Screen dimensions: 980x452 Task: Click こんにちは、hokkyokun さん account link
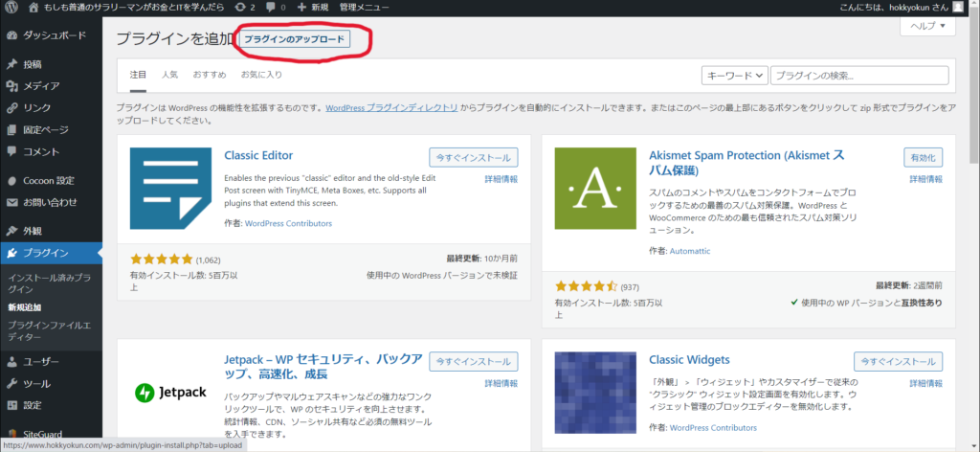click(x=896, y=8)
